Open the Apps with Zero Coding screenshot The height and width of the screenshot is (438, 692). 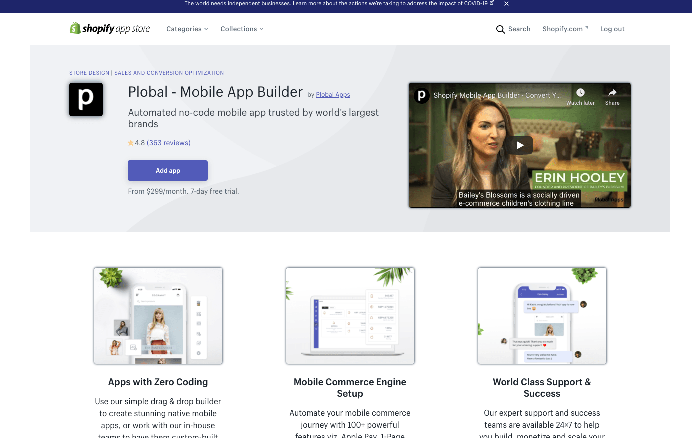[158, 316]
